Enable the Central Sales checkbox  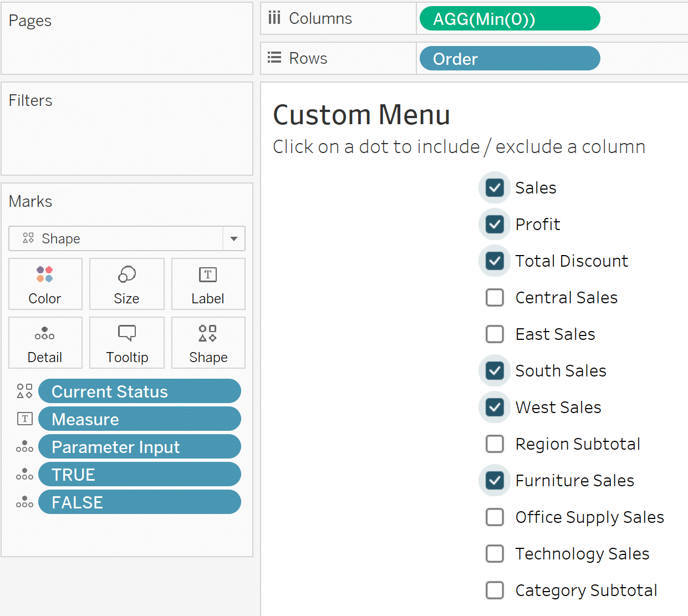click(495, 298)
